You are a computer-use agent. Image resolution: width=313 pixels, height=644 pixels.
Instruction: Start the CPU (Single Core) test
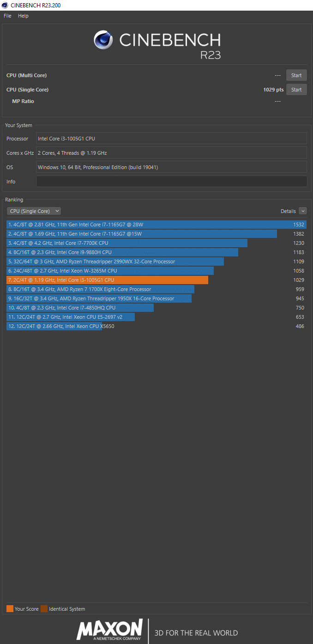click(x=296, y=90)
